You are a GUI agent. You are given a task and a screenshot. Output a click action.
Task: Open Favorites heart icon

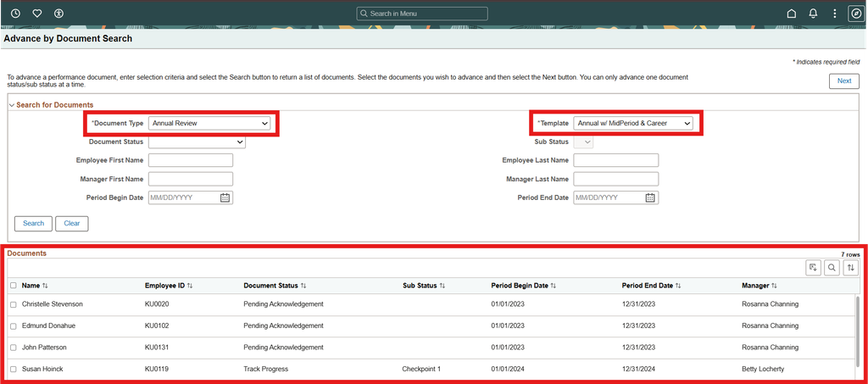[x=37, y=14]
